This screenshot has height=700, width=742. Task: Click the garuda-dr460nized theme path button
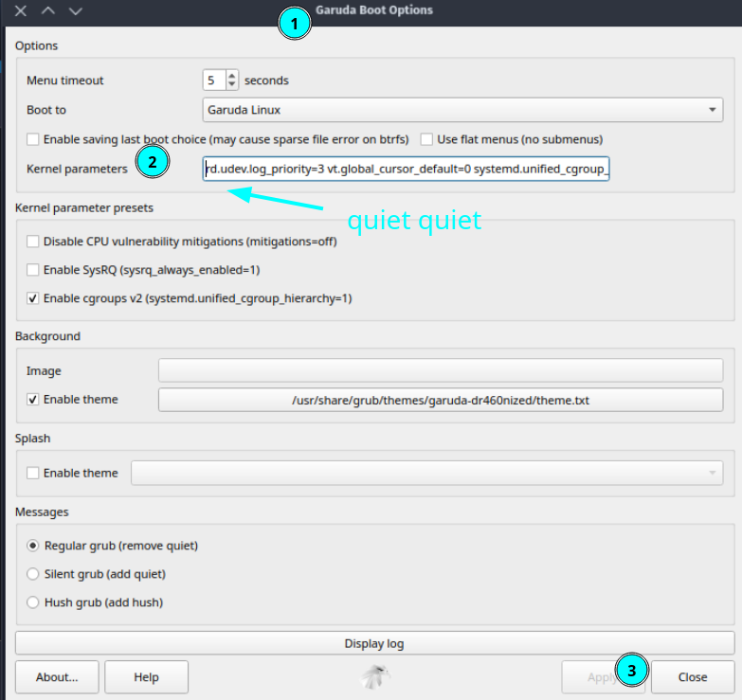click(x=441, y=400)
